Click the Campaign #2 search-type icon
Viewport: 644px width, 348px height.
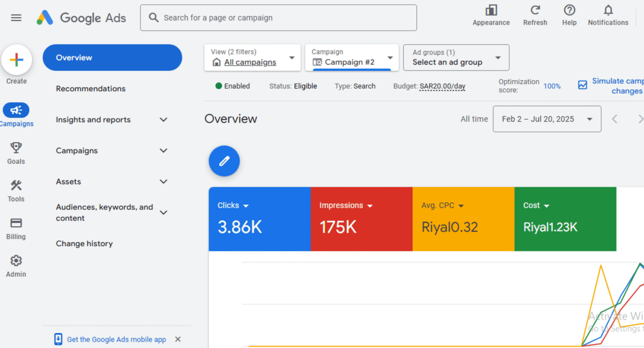coord(317,62)
